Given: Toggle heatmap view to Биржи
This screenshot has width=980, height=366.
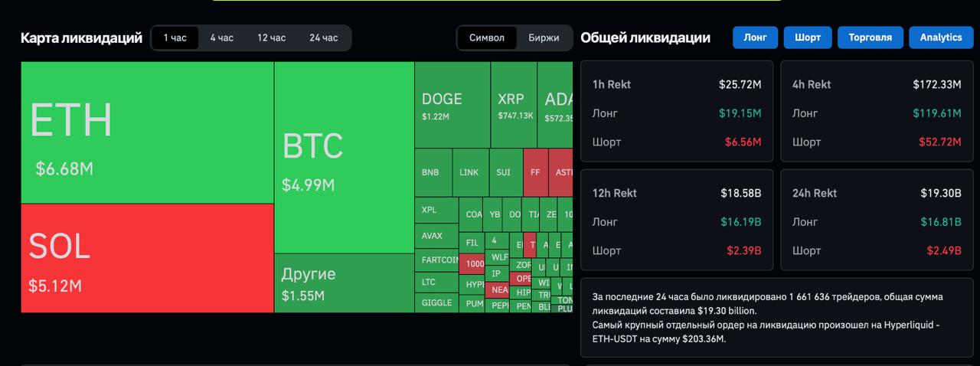Looking at the screenshot, I should [544, 38].
